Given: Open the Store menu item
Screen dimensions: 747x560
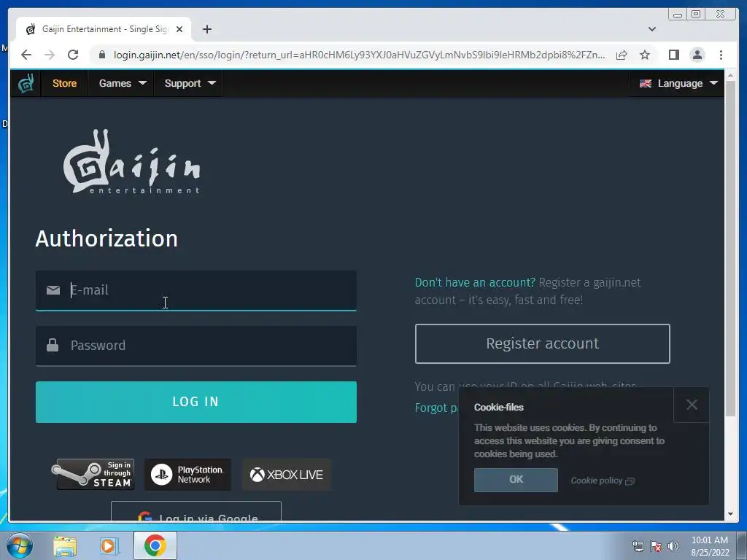Looking at the screenshot, I should [x=64, y=83].
